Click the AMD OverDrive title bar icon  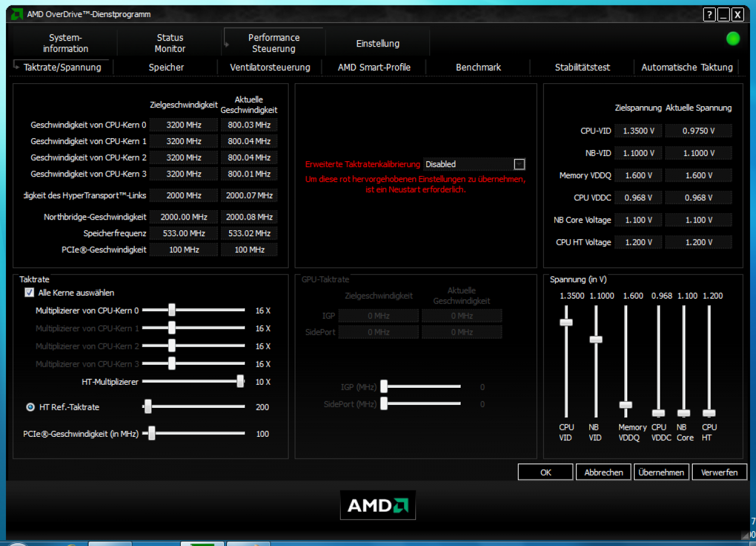point(17,14)
